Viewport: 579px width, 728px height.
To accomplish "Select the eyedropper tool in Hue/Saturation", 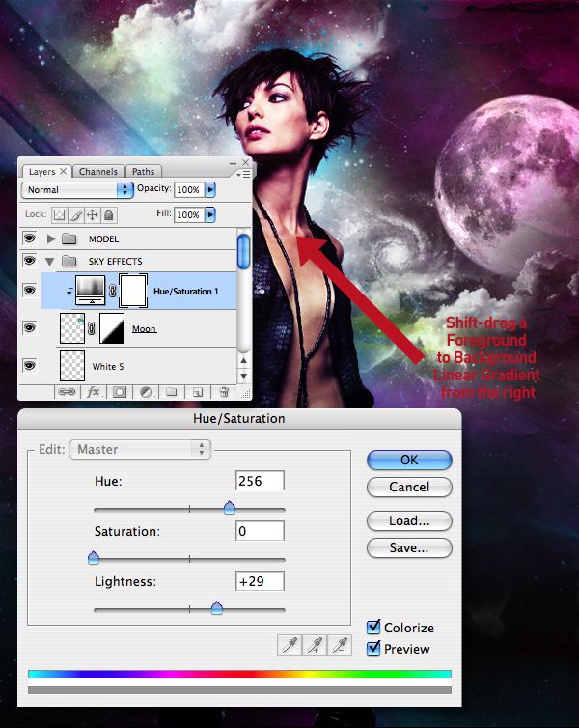I will (x=289, y=645).
